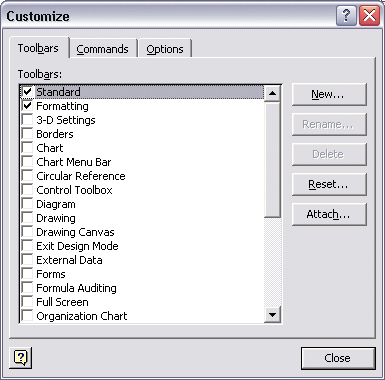Enable the Full Screen checkbox
385x380 pixels.
[x=27, y=302]
